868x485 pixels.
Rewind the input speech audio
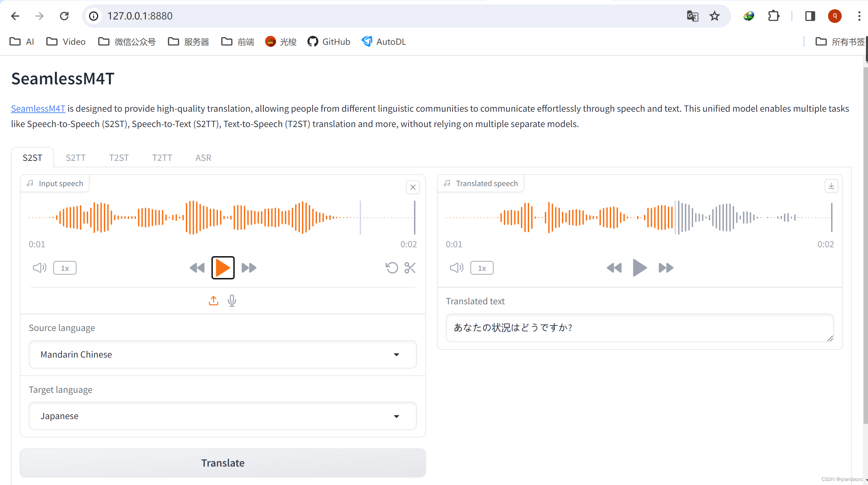(x=197, y=268)
